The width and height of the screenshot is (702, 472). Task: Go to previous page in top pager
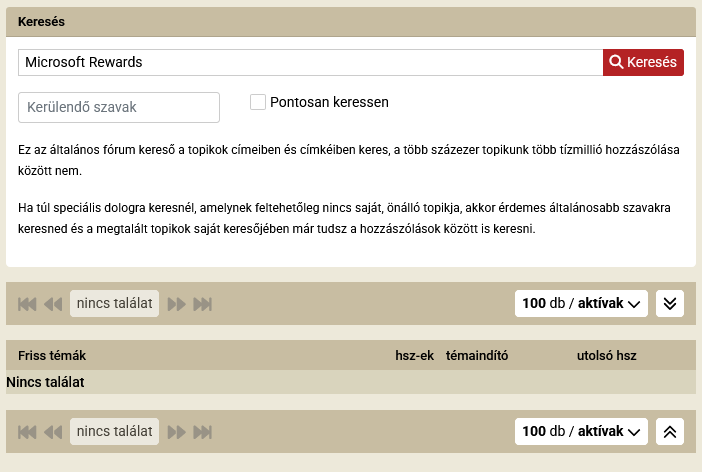click(x=53, y=304)
